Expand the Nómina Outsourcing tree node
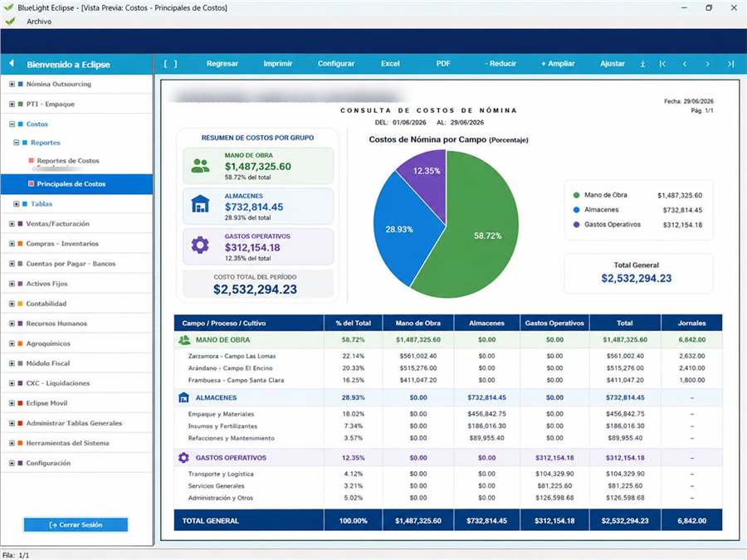747x560 pixels. (x=12, y=84)
